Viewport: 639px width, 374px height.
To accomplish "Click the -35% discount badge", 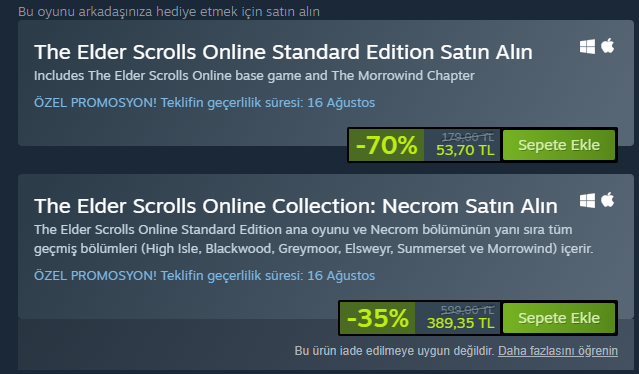I will click(377, 318).
